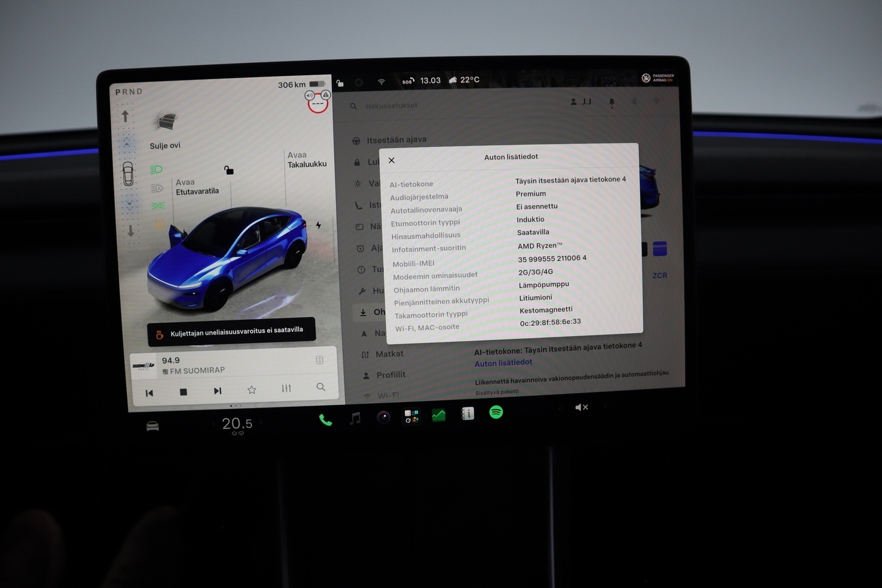
Task: Stop the FM radio playback
Action: 183,392
